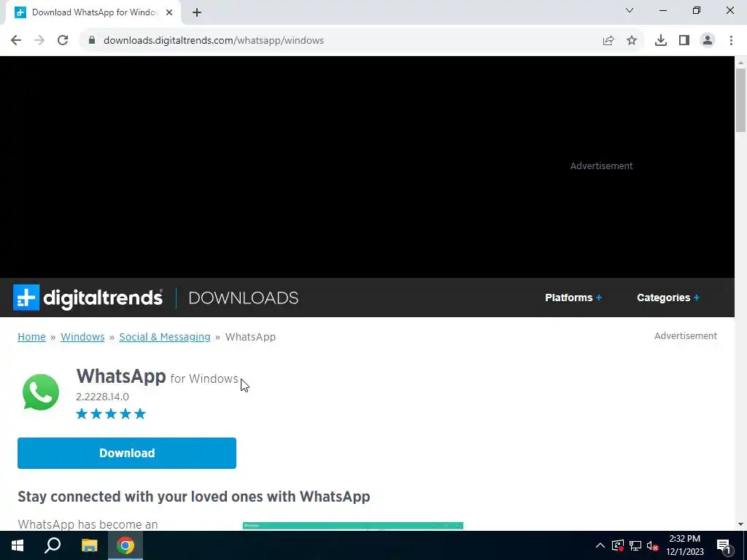Open File Explorer from taskbar
Image resolution: width=747 pixels, height=560 pixels.
89,545
